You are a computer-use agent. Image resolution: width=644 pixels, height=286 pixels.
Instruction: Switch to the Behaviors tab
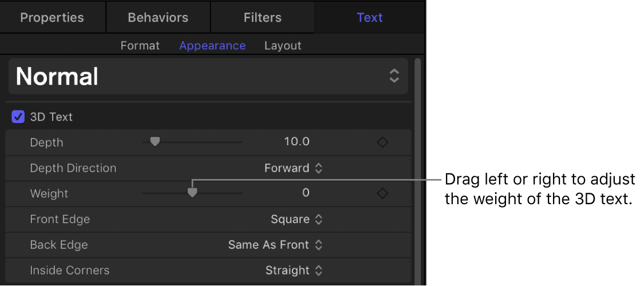tap(158, 17)
